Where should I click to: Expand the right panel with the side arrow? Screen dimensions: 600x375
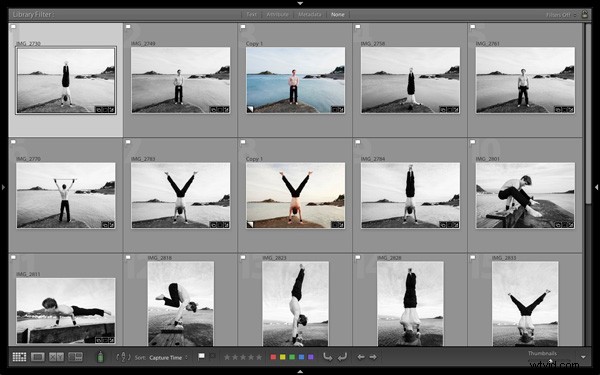[597, 187]
